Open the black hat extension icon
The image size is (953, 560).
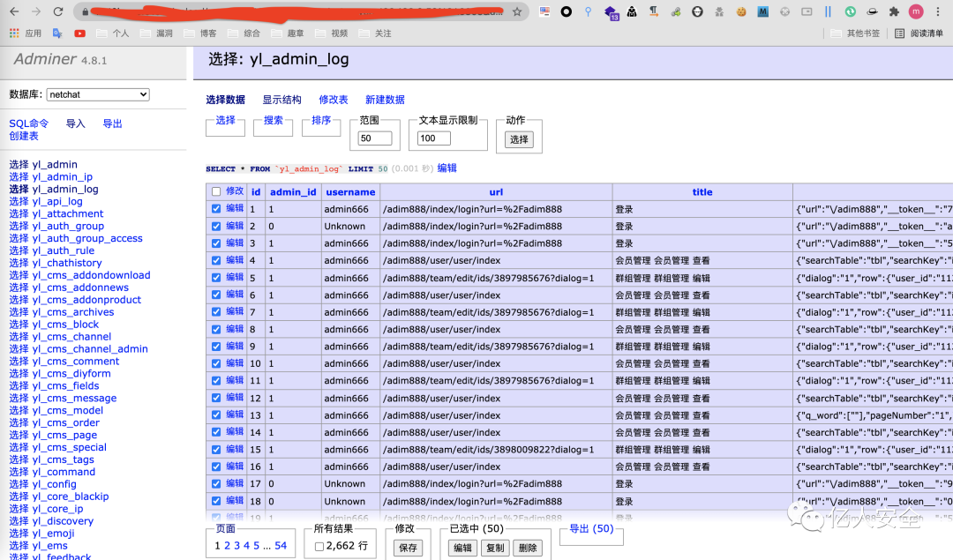(x=872, y=11)
